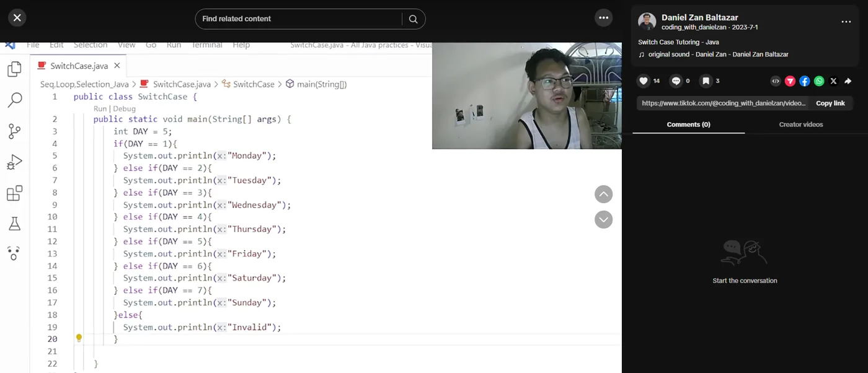Click the bottom activity bar face icon
This screenshot has width=868, height=373.
pyautogui.click(x=14, y=253)
